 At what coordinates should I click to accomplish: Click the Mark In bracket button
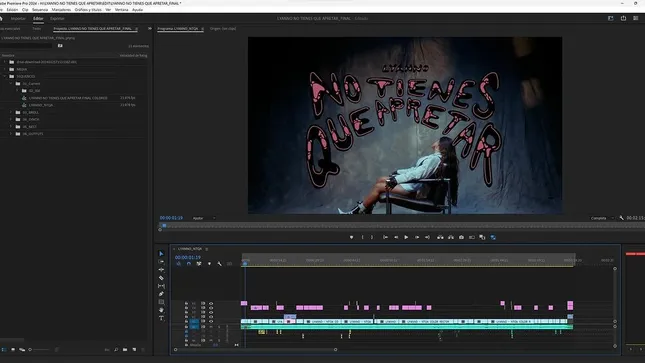tap(362, 237)
